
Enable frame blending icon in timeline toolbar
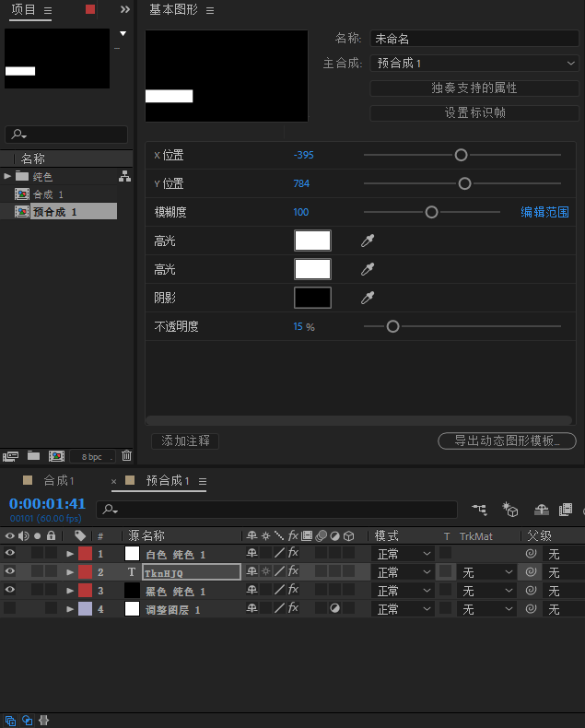click(x=566, y=510)
